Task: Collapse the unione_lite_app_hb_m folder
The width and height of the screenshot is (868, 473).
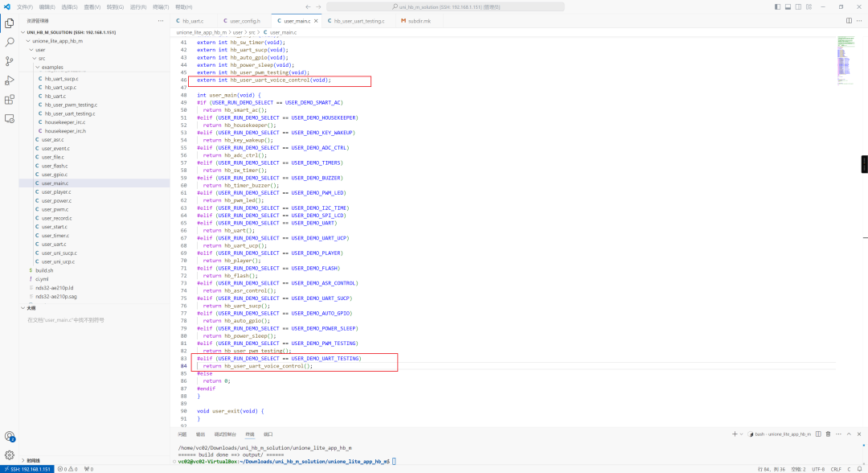Action: tap(56, 41)
